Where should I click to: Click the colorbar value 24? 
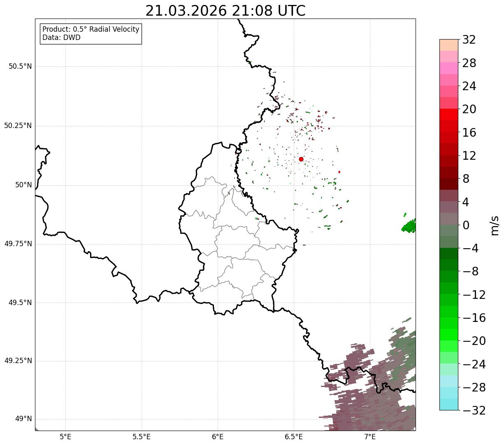469,86
